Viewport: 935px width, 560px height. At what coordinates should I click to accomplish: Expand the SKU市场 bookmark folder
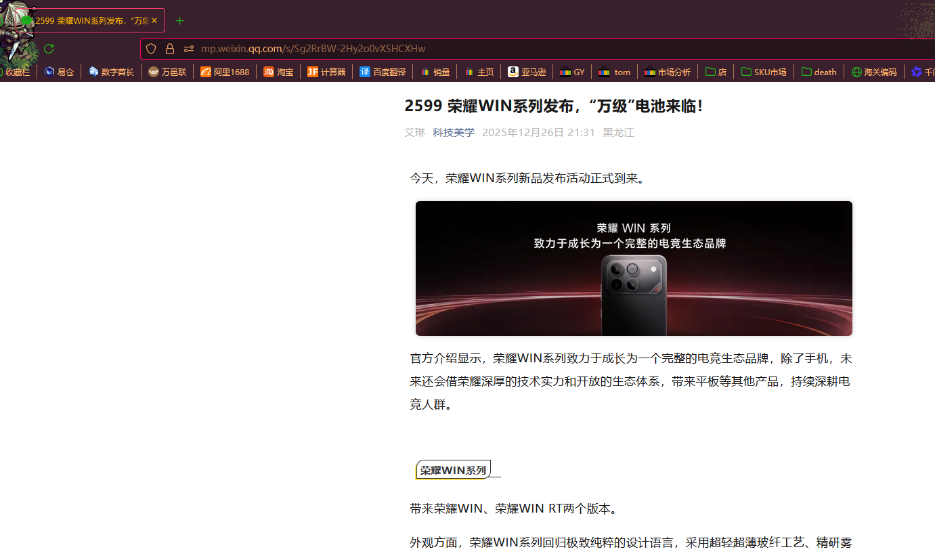764,72
